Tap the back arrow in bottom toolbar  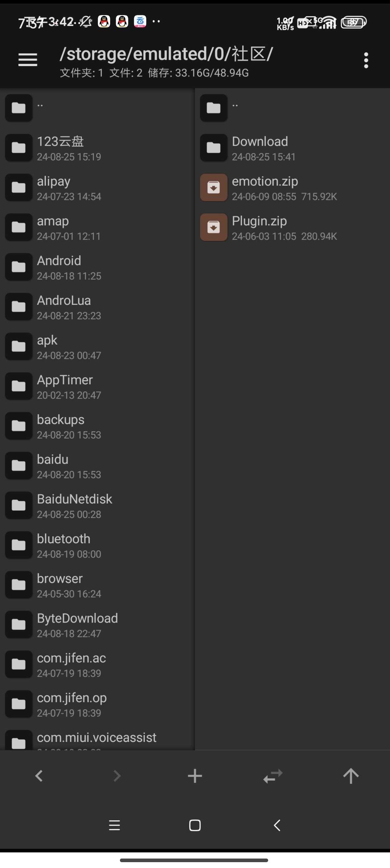click(39, 776)
